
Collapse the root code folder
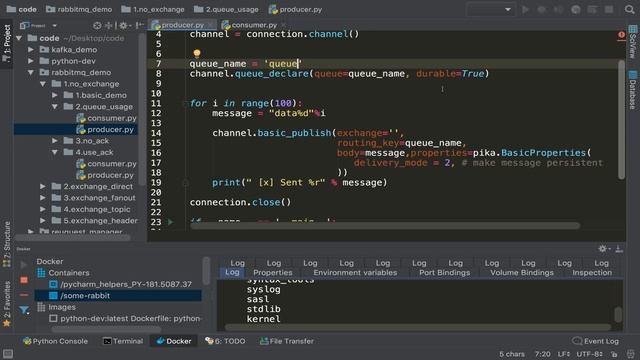pyautogui.click(x=19, y=38)
